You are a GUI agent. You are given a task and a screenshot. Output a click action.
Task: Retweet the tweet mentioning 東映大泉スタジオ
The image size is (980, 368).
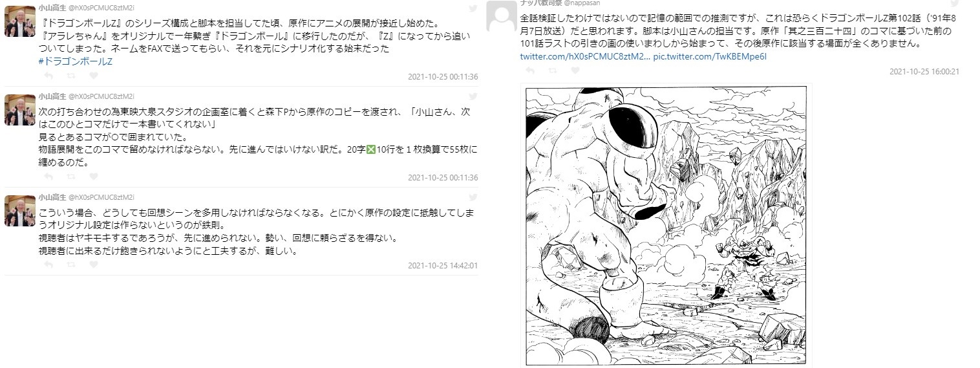71,177
